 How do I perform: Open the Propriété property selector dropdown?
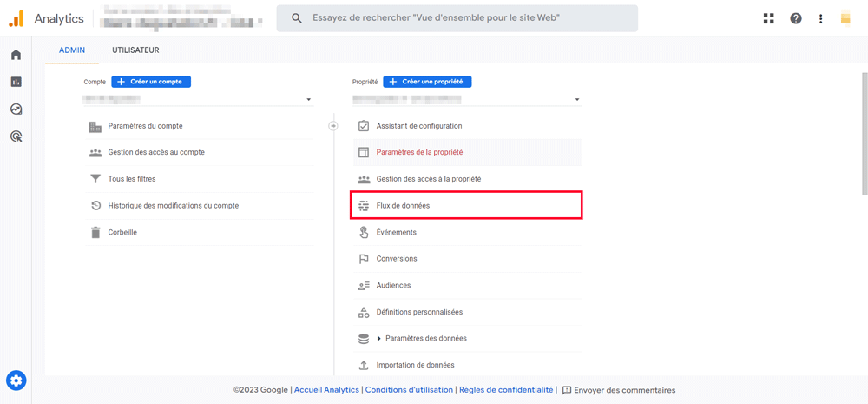click(467, 100)
